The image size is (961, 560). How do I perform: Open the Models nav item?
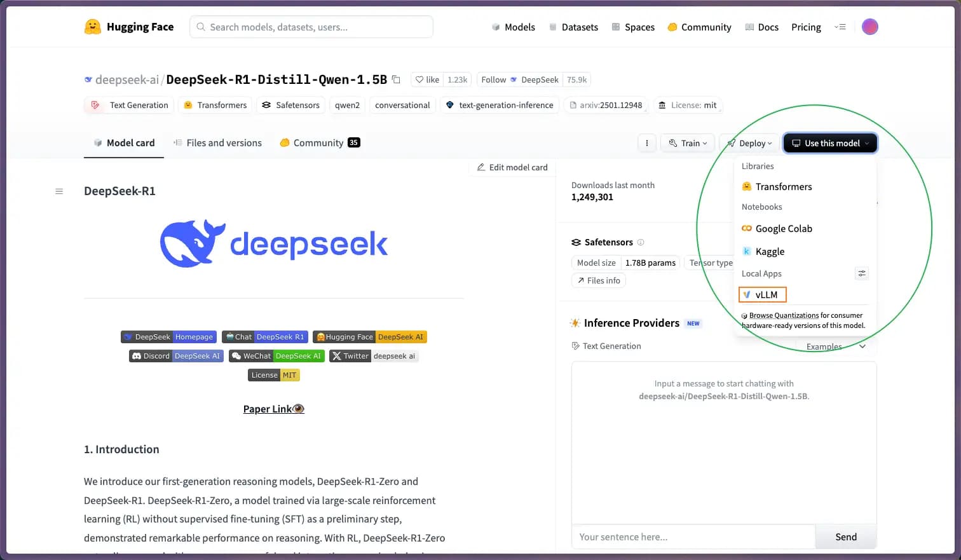(513, 27)
